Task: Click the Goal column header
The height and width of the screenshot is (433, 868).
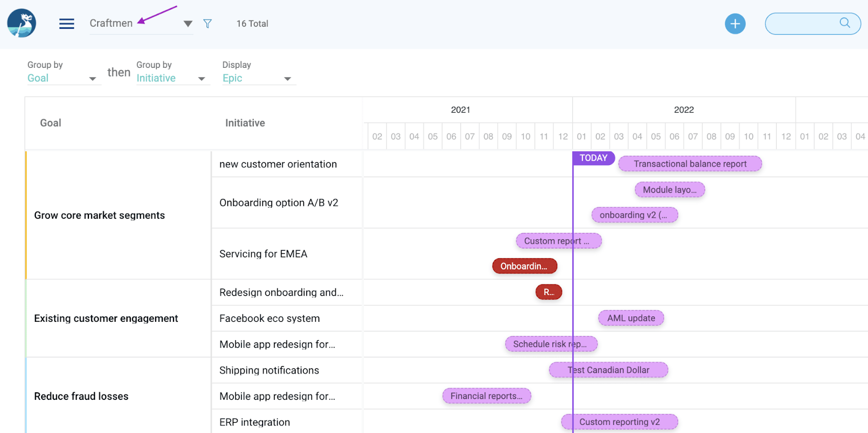Action: [50, 123]
